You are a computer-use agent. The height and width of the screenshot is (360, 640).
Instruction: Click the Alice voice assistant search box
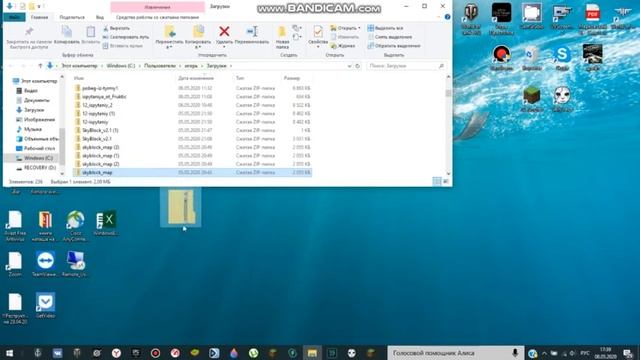pos(455,353)
